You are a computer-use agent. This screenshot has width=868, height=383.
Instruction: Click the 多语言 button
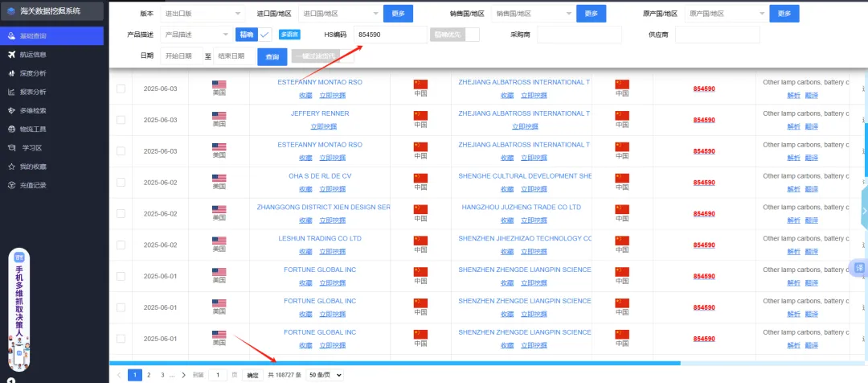(x=289, y=35)
